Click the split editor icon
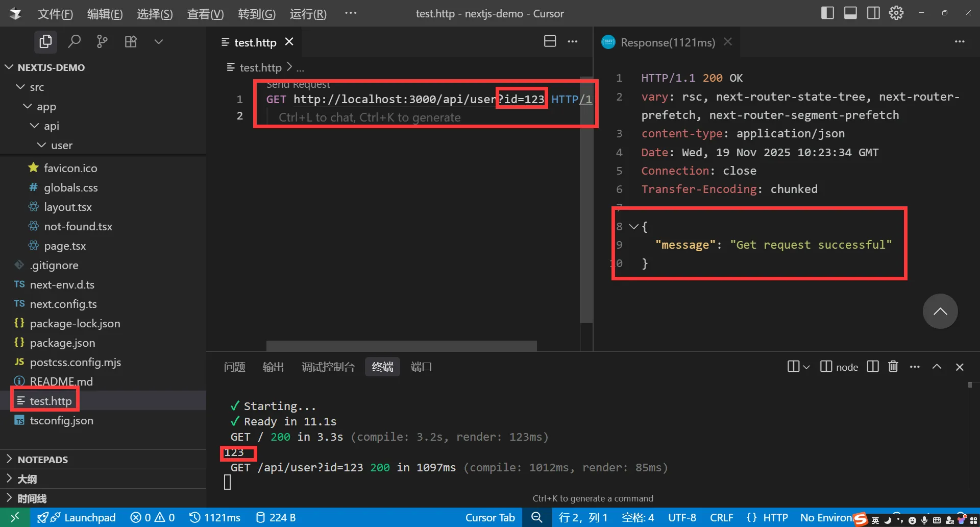The width and height of the screenshot is (980, 527). click(x=550, y=41)
